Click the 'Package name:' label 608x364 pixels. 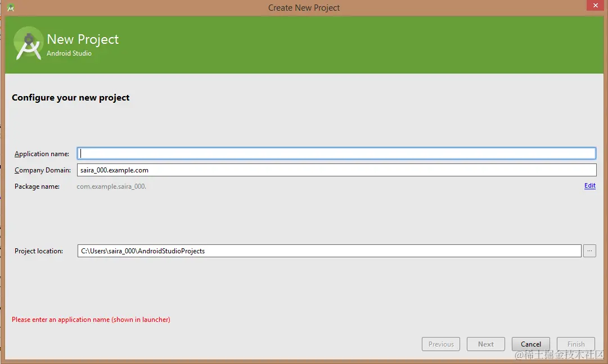(37, 186)
